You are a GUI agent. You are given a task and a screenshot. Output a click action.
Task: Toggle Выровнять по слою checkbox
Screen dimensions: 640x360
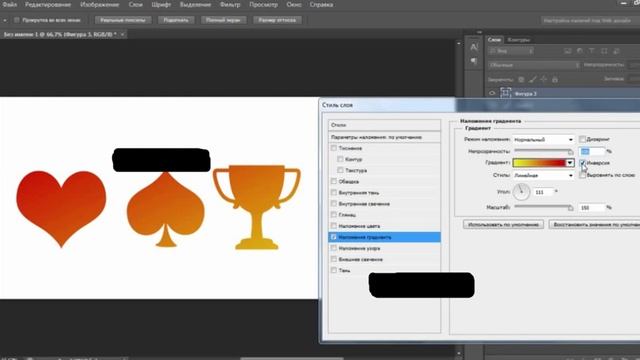[582, 175]
